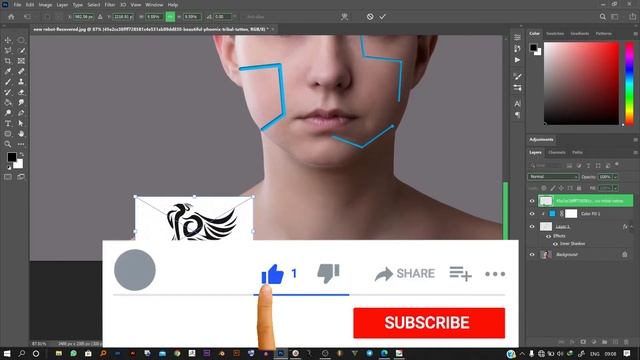
Task: Switch to the Channels tab
Action: coord(557,152)
